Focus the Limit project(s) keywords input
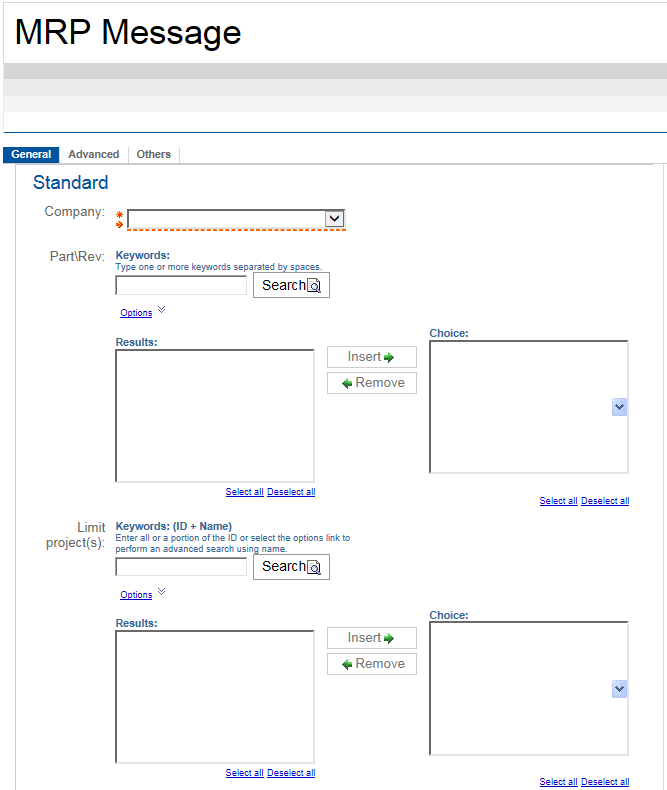This screenshot has width=667, height=790. (181, 567)
